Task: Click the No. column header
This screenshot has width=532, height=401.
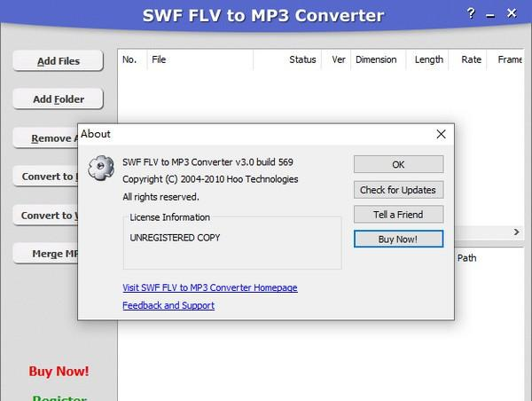Action: (132, 59)
